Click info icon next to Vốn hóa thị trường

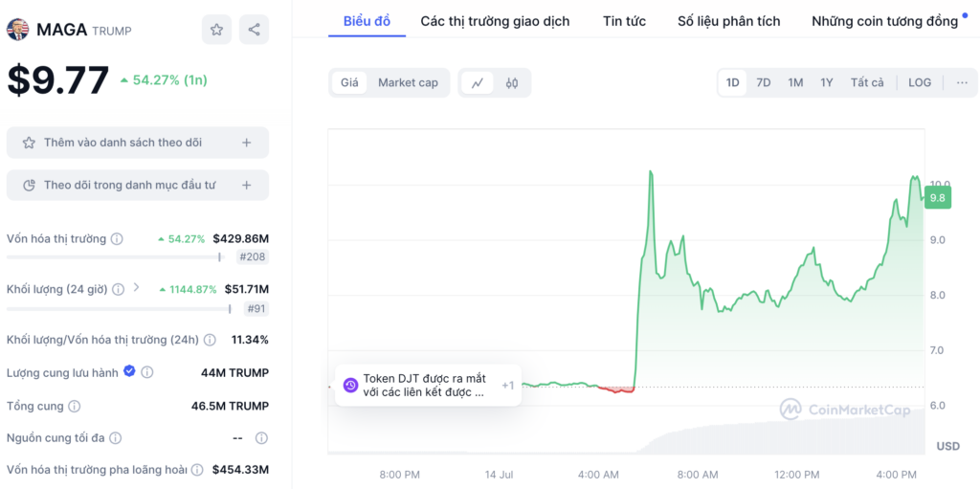pyautogui.click(x=117, y=239)
